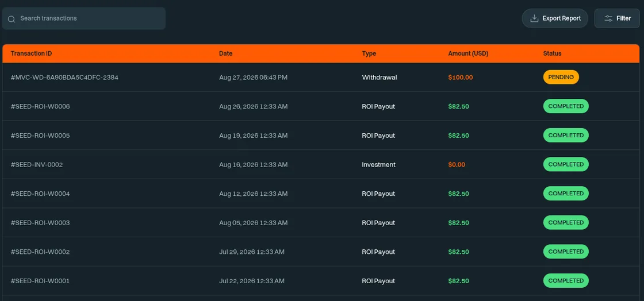Select transaction #SEED-ROI-W0005
Image resolution: width=644 pixels, height=301 pixels.
[x=40, y=136]
